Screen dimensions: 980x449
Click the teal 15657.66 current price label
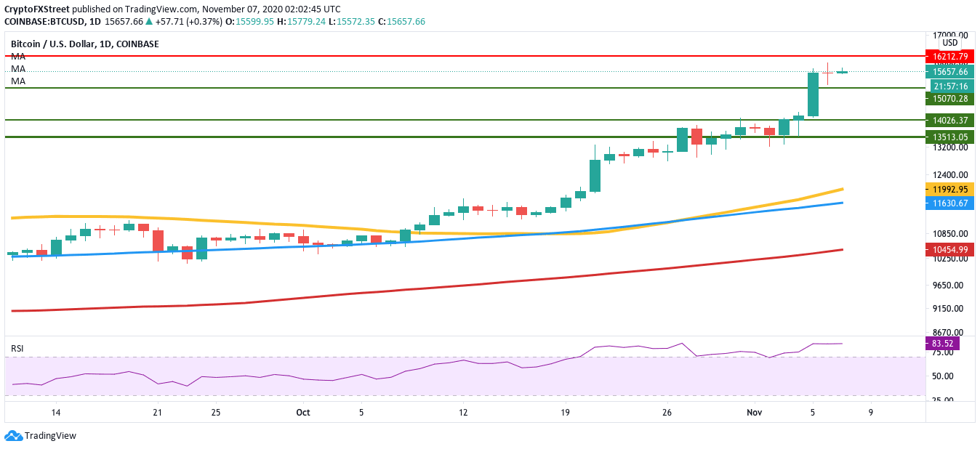click(x=949, y=72)
